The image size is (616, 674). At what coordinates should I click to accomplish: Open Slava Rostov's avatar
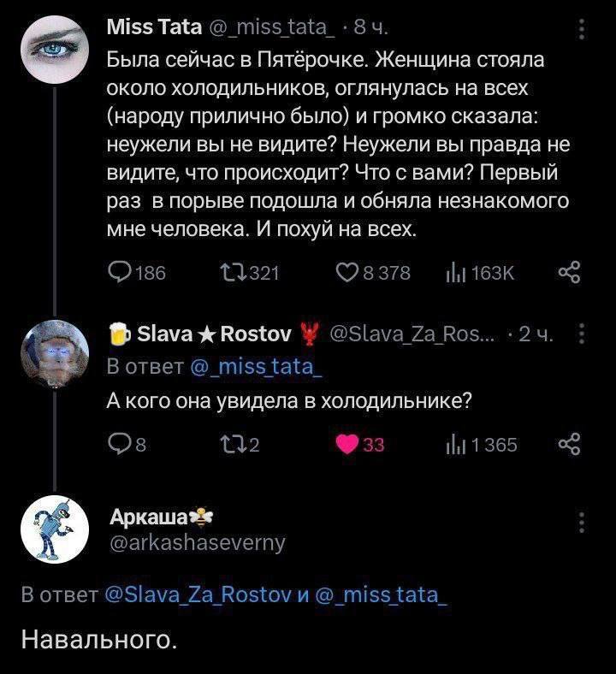56,352
